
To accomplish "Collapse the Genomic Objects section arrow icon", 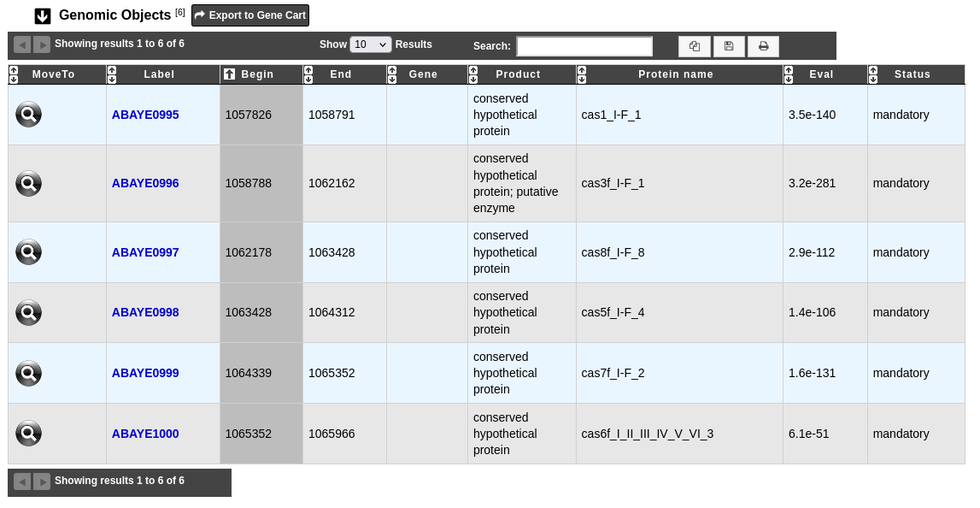I will point(43,15).
